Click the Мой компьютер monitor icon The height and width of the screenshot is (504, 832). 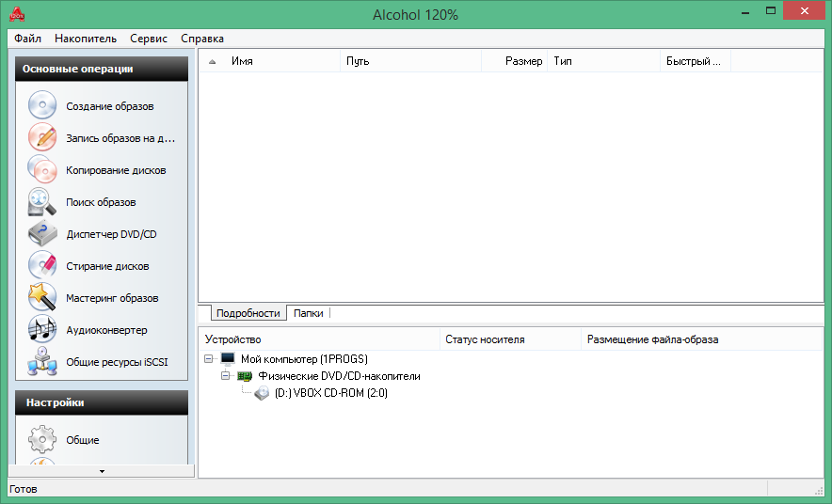coord(228,359)
